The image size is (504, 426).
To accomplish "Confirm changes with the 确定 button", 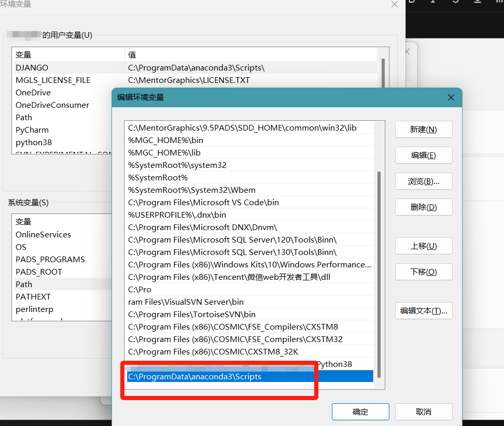I will [x=360, y=411].
